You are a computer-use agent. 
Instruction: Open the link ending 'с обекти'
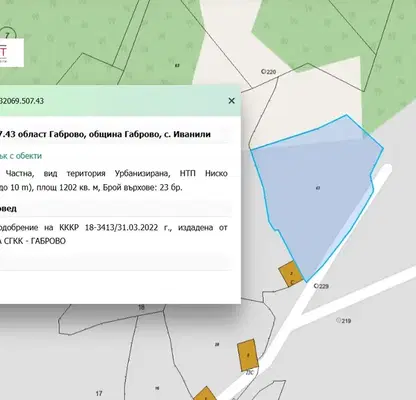[21, 156]
